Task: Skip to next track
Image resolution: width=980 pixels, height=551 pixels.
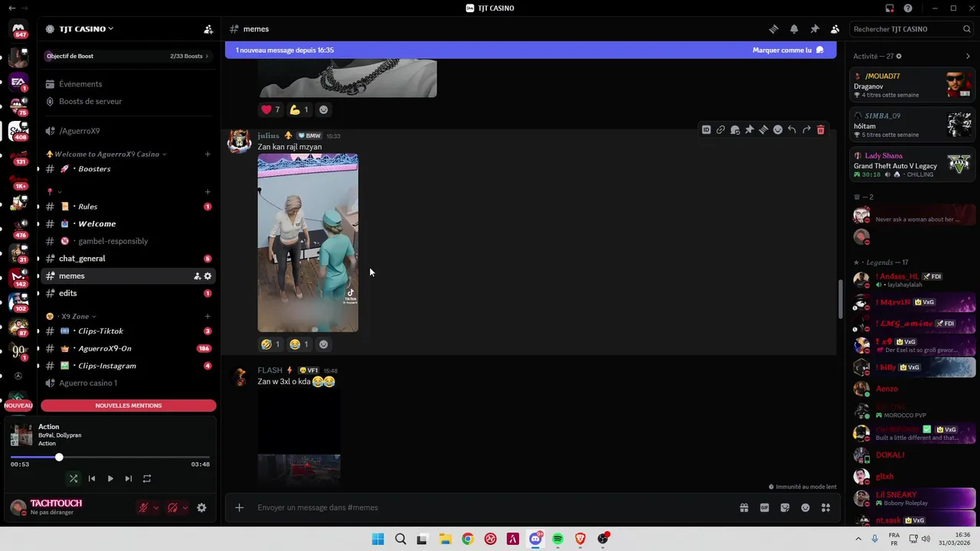Action: [129, 478]
